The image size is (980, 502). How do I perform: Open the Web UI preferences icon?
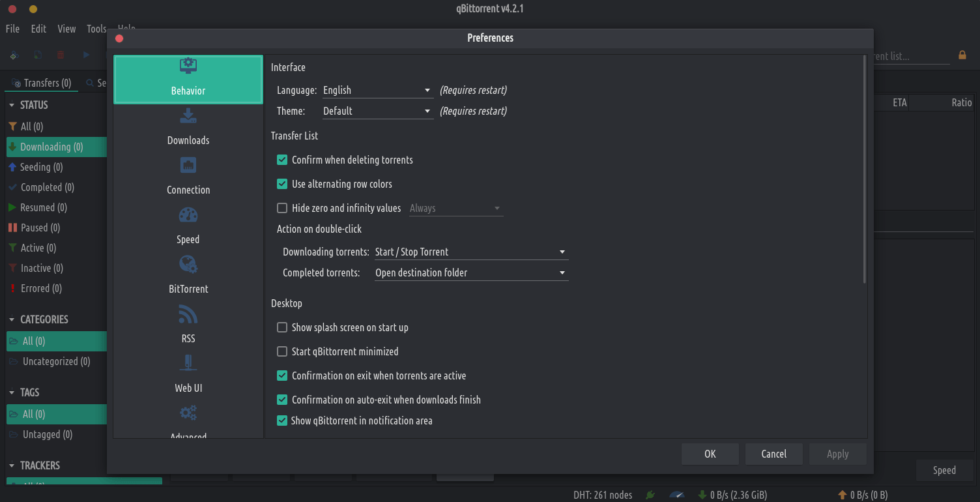click(188, 364)
